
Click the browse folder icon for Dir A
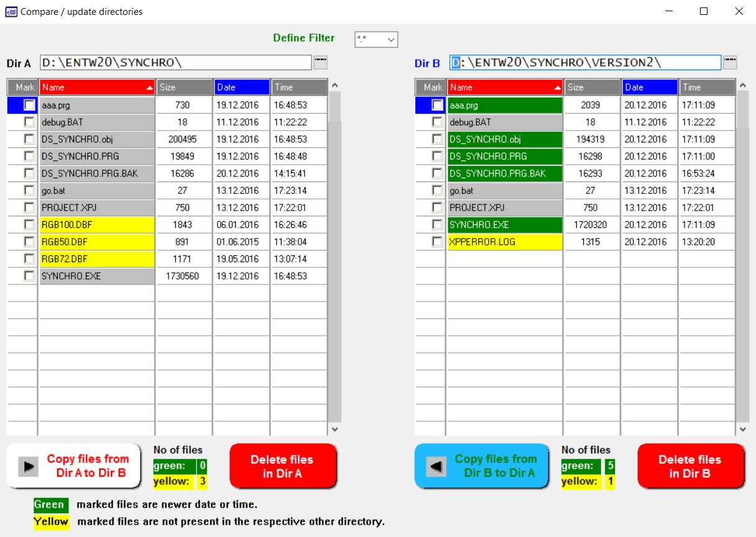pos(320,62)
